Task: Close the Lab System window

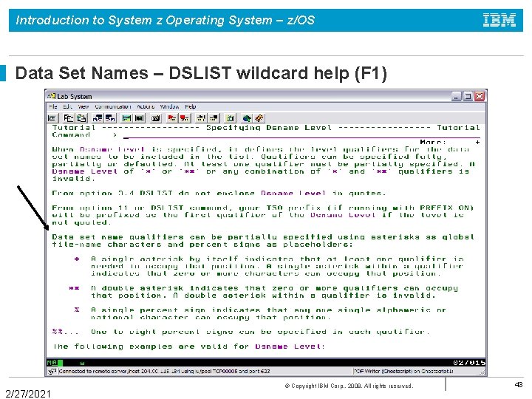Action: click(x=479, y=96)
